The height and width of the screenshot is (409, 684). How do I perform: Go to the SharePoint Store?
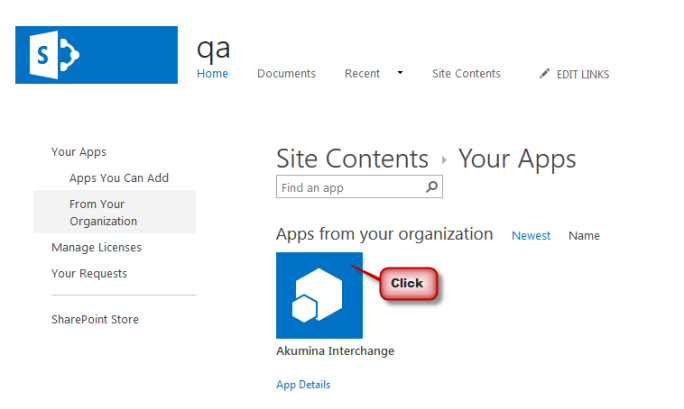click(x=95, y=320)
